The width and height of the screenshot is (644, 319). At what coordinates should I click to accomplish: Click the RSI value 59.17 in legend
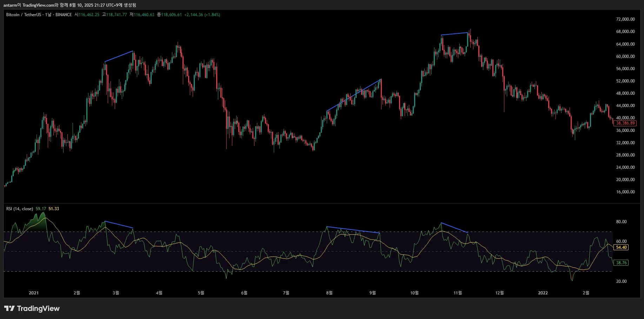pos(41,209)
